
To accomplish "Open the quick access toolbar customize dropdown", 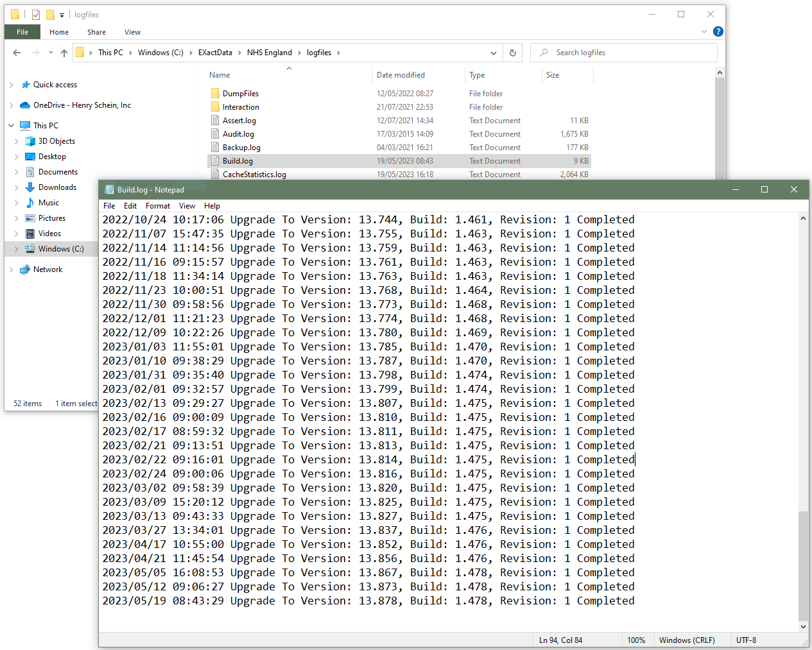I will click(x=62, y=15).
